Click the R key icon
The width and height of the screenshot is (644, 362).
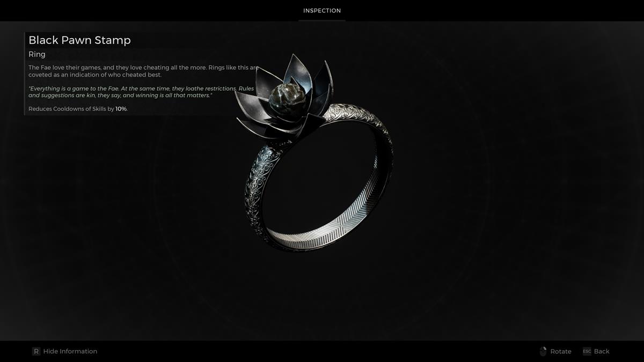click(36, 351)
